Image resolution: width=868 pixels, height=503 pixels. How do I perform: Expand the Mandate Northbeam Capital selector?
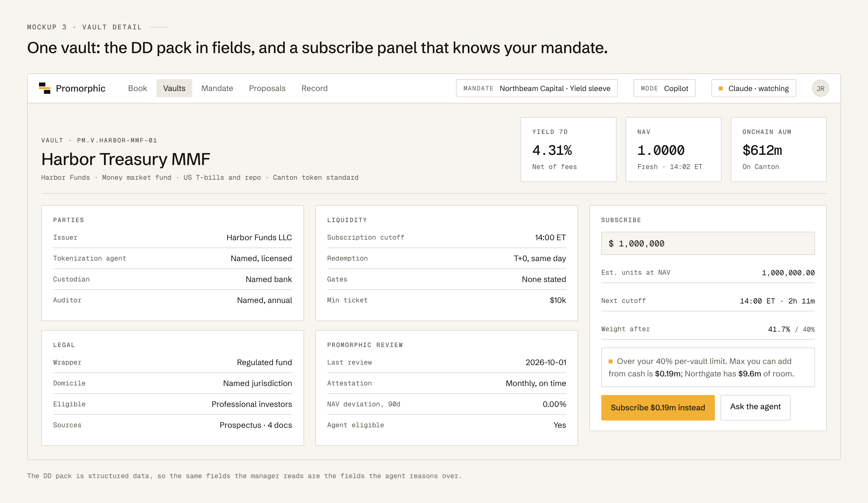point(537,88)
